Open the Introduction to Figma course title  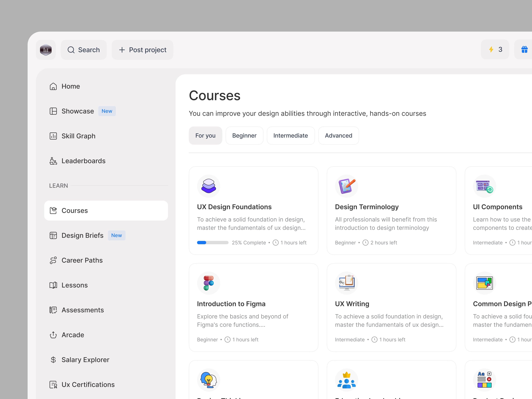(231, 304)
